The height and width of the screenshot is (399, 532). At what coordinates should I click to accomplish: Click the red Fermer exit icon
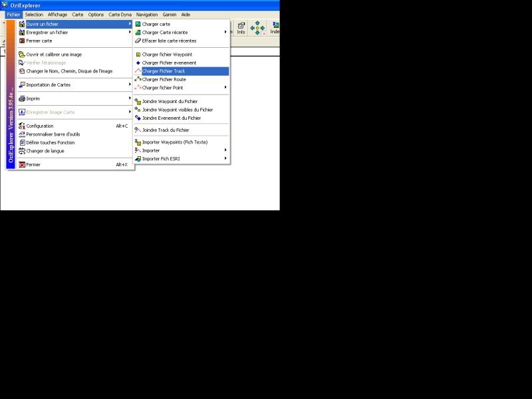(22, 164)
